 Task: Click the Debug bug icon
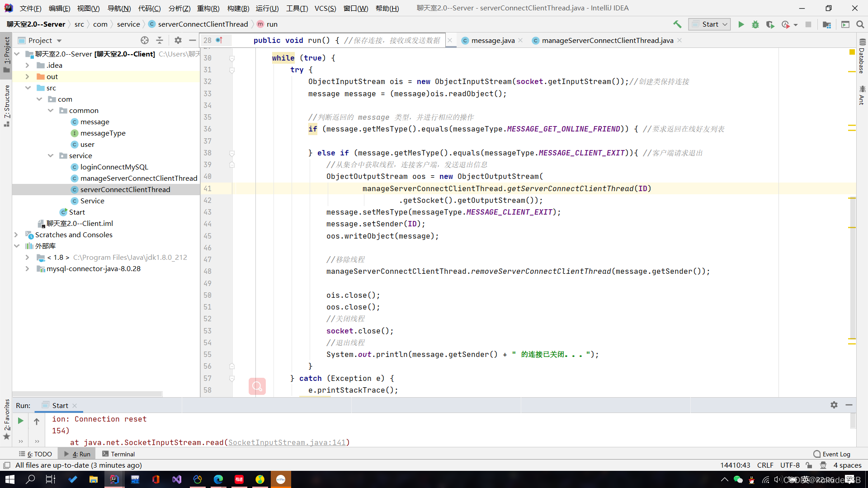[755, 24]
